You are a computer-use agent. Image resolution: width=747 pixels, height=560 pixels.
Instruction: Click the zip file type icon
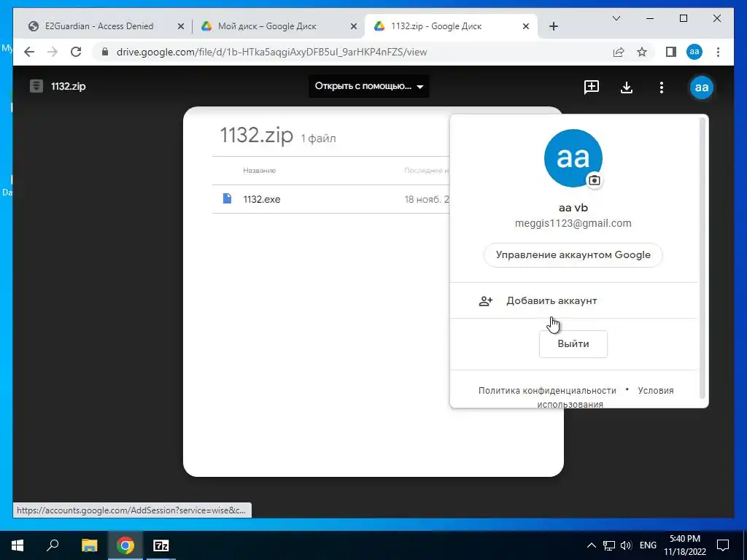[36, 86]
